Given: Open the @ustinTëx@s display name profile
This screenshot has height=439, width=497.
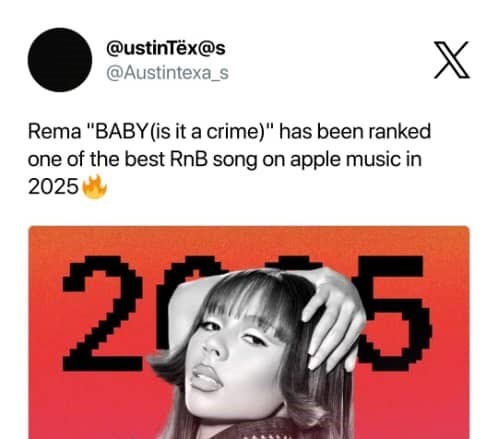Looking at the screenshot, I should 166,49.
